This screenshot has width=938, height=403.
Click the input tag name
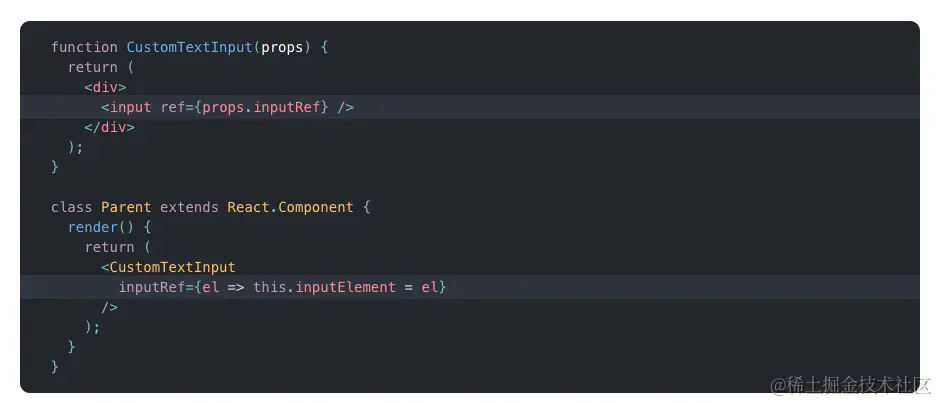click(x=130, y=108)
